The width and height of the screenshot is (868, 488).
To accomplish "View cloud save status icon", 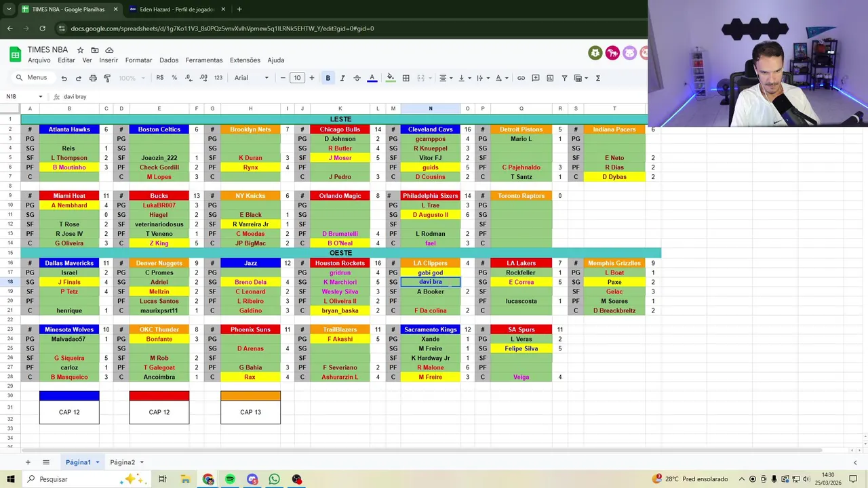I will tap(109, 50).
